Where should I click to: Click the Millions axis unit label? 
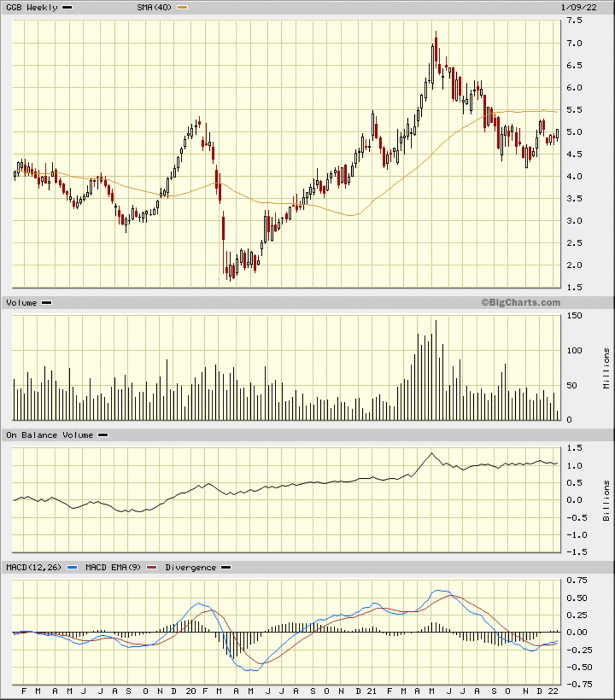click(x=607, y=369)
